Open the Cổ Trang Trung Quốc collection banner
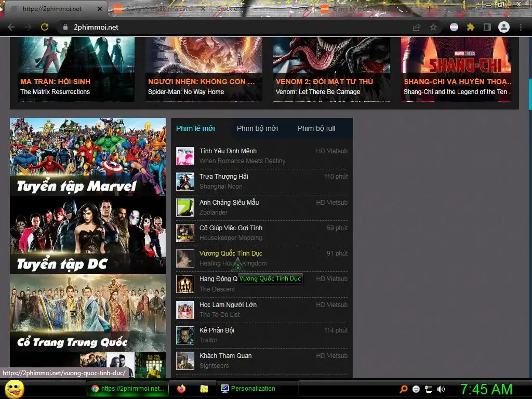This screenshot has width=532, height=399. (x=88, y=313)
